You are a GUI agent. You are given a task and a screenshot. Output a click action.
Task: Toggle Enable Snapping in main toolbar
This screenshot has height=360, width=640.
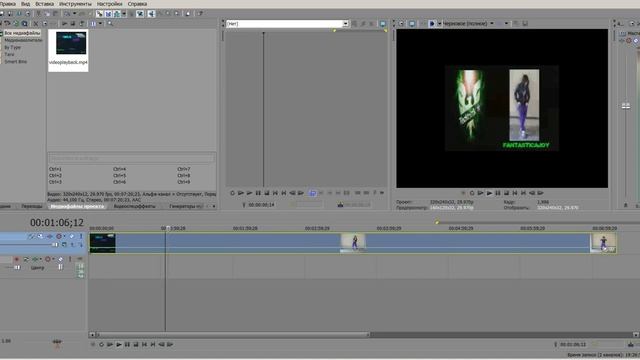99,13
